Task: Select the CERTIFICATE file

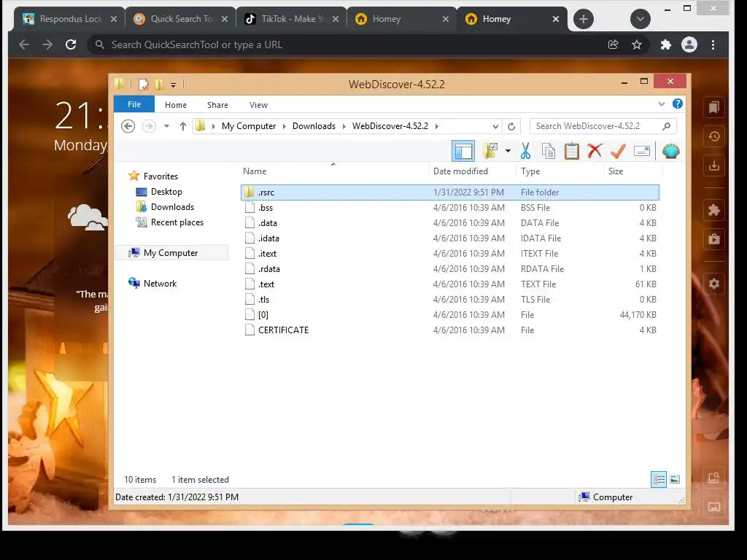Action: [449, 330]
